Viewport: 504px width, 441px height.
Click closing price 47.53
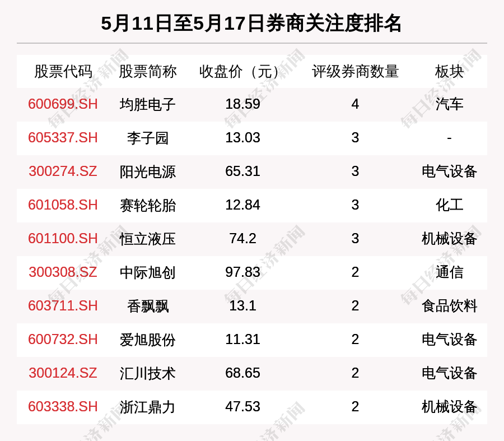[242, 407]
